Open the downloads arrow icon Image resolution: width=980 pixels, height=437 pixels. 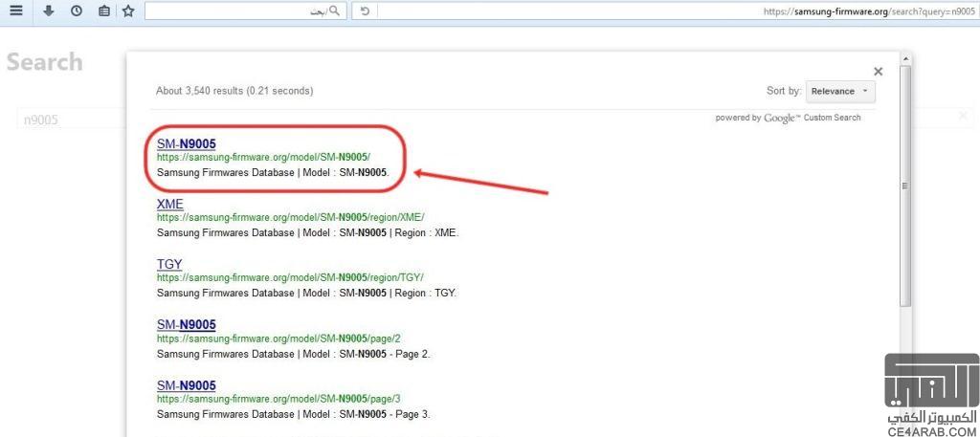tap(48, 11)
